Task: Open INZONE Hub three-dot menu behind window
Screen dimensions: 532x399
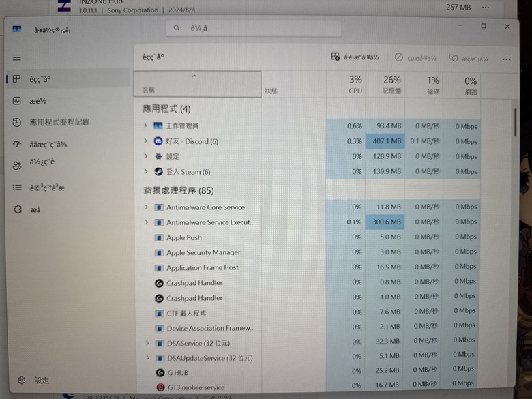Action: pyautogui.click(x=486, y=7)
